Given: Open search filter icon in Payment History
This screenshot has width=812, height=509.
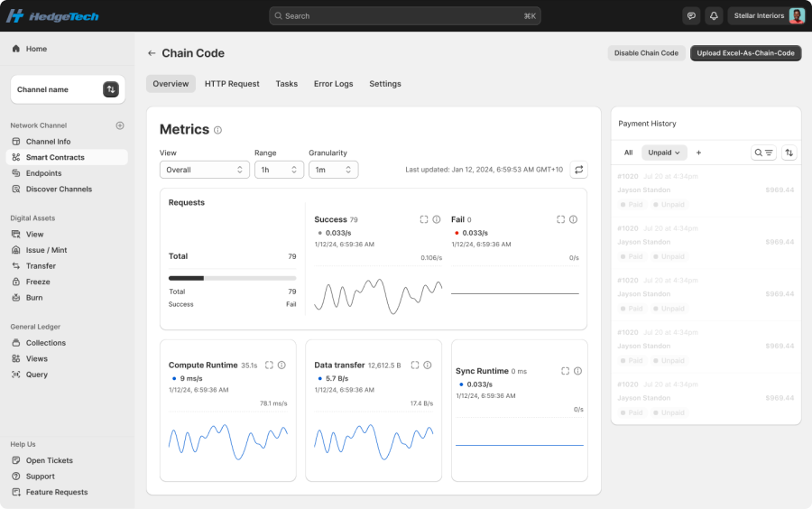Looking at the screenshot, I should point(763,153).
